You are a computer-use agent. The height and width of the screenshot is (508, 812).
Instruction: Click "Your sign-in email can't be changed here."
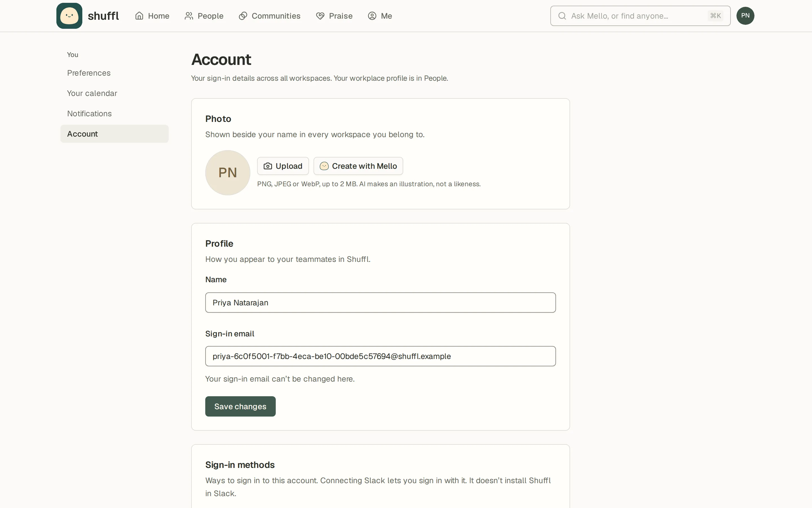280,379
